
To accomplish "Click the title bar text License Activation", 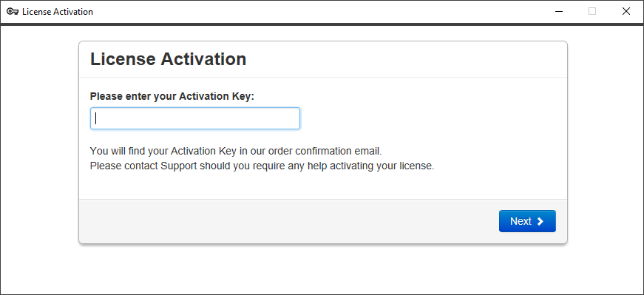I will tap(58, 12).
